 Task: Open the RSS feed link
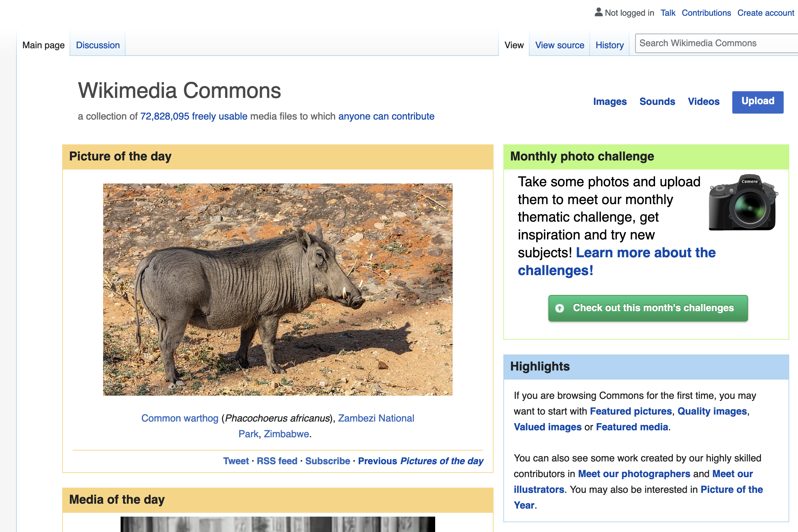coord(277,461)
